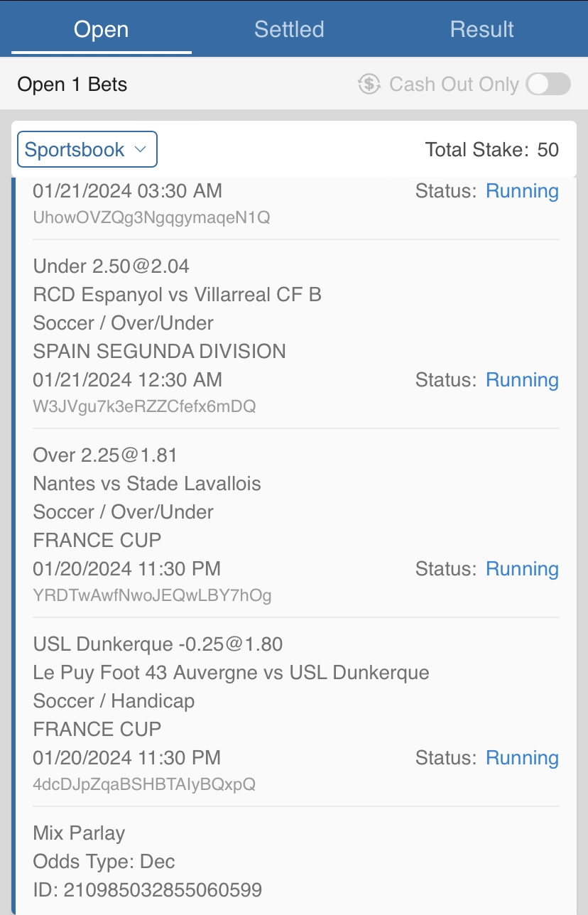
Task: Click bet reference W3JVgu7k3eRZZCfefx6mDQ
Action: [144, 406]
